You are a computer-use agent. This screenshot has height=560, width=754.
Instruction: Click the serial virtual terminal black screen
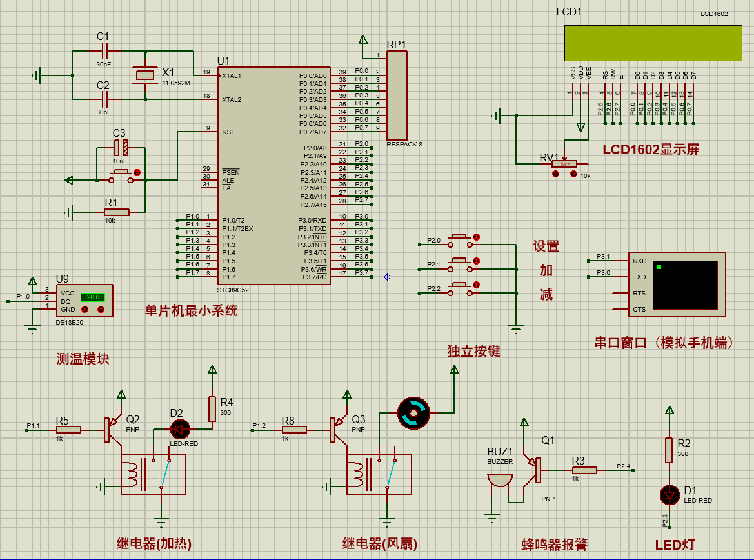pos(685,285)
